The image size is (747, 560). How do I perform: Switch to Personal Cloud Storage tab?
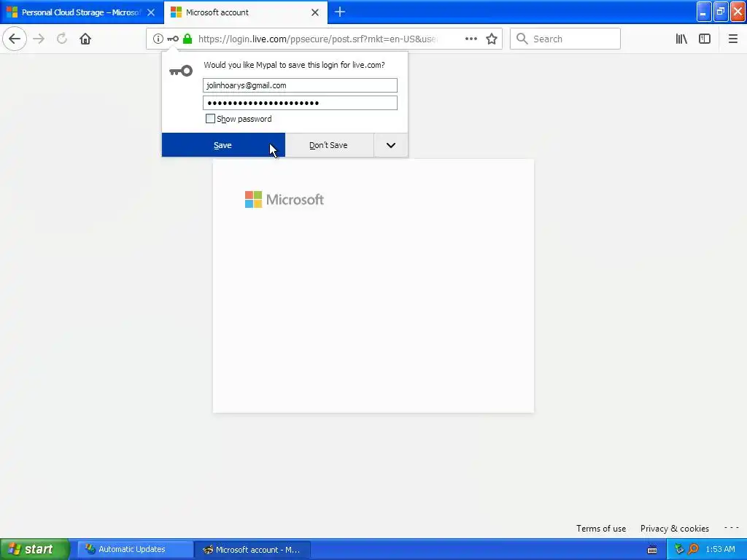click(x=82, y=12)
